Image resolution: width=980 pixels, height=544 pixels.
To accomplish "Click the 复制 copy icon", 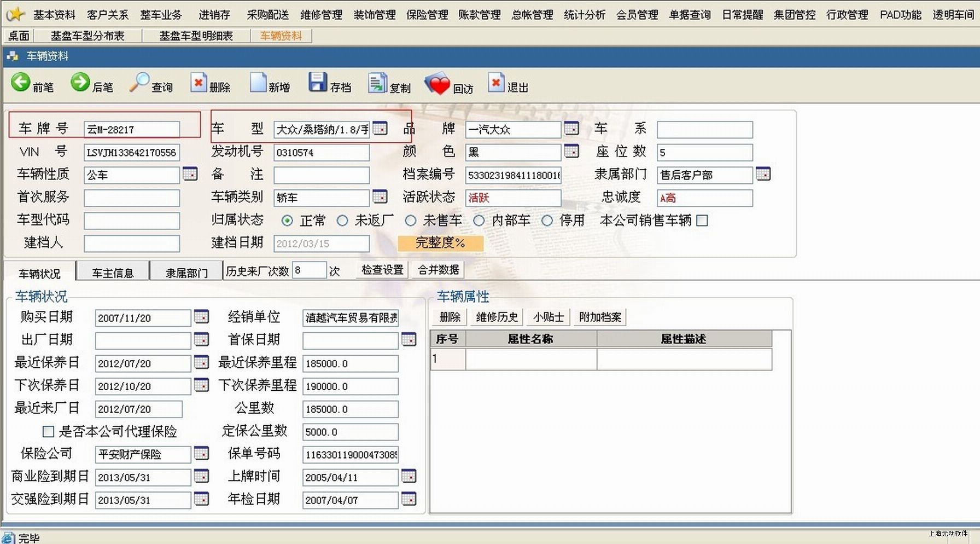I will [x=377, y=83].
